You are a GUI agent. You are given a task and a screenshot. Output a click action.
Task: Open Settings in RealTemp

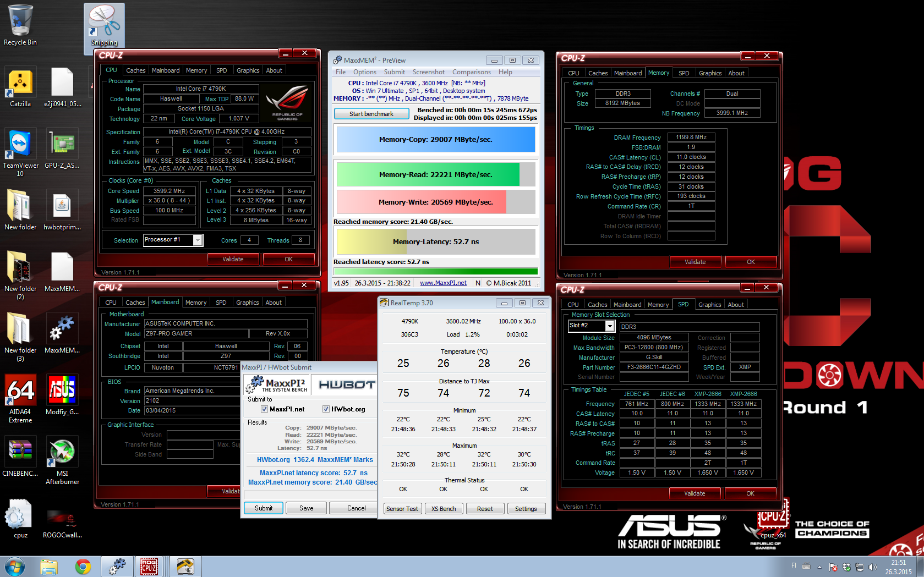tap(526, 509)
